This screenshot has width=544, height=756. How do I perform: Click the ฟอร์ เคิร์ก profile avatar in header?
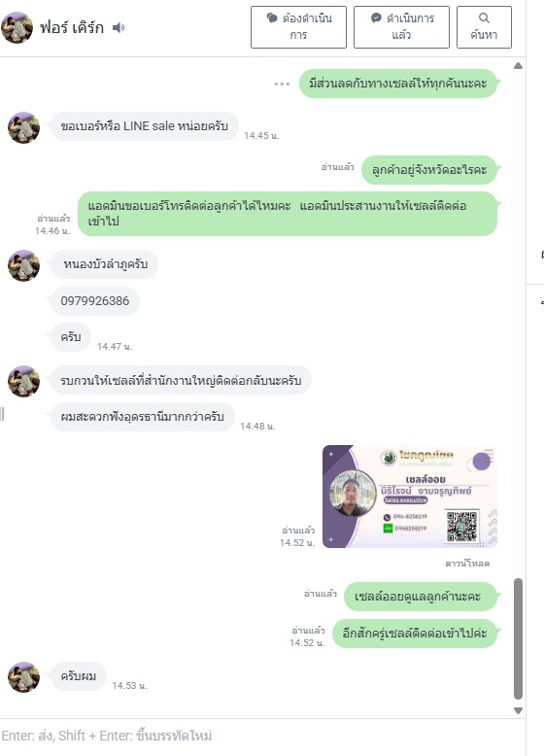pos(17,27)
